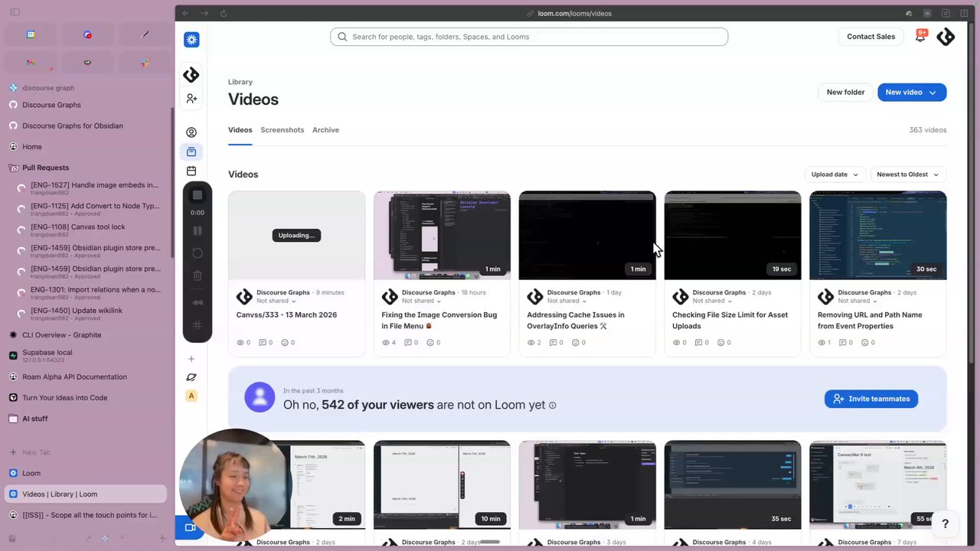Open the Slack pinned favorite
Viewport: 980px width, 551px height.
coord(145,62)
